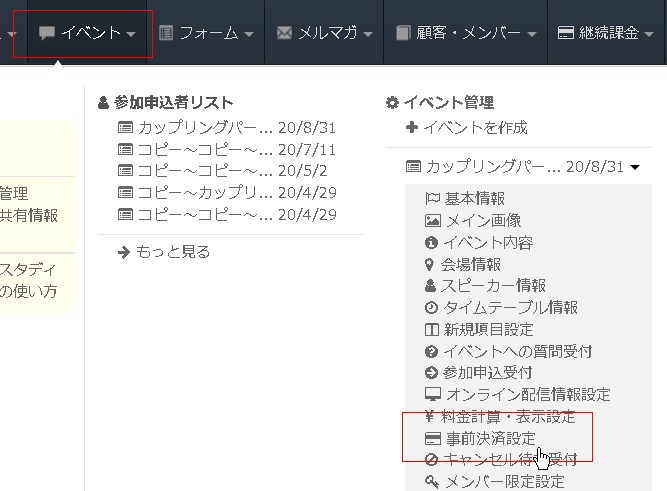Open オンライン配信情報設定

[x=528, y=394]
